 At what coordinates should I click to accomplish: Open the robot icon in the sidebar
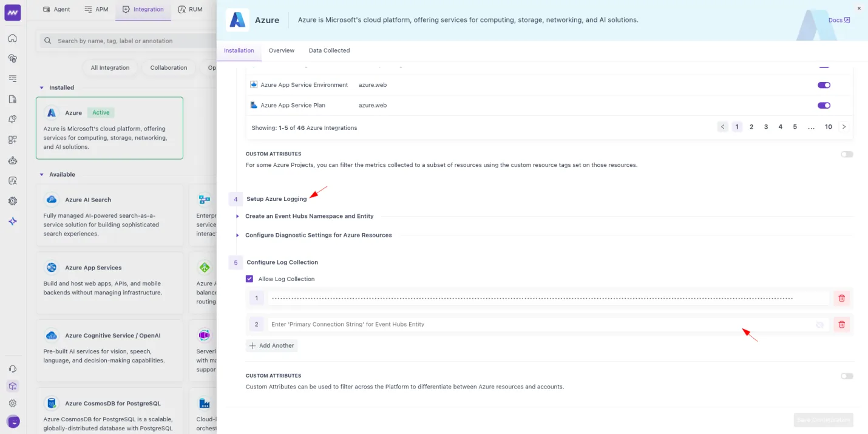tap(13, 160)
